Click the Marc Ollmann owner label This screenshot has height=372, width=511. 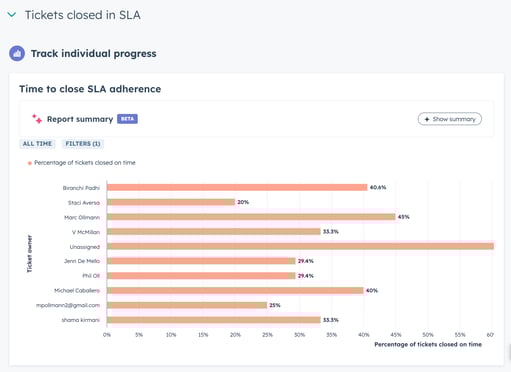coord(82,217)
